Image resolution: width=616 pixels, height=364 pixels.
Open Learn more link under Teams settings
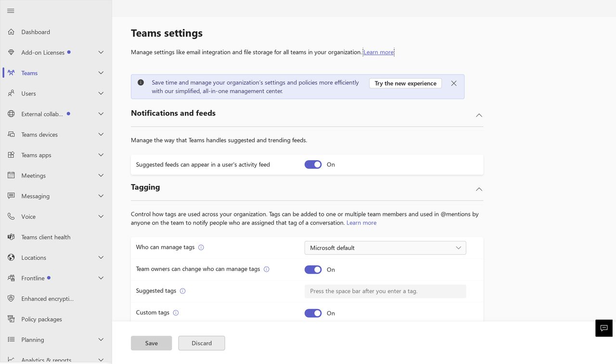(x=379, y=52)
